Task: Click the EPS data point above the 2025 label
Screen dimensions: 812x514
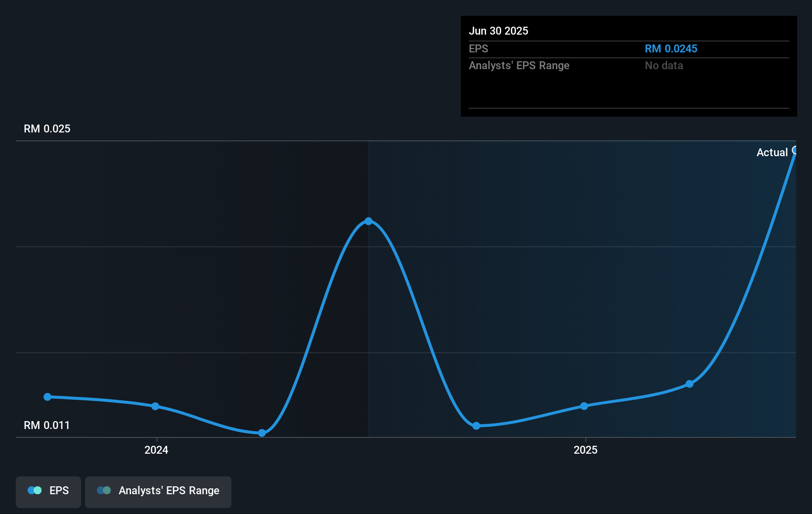Action: point(584,406)
